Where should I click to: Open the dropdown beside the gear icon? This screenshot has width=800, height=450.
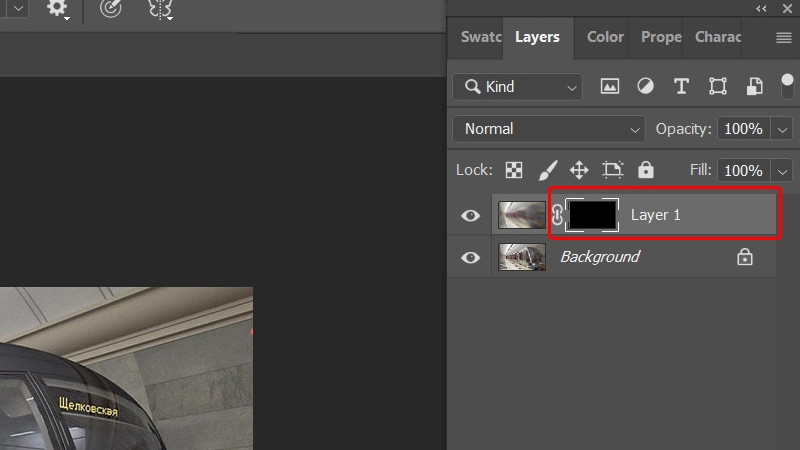pos(18,8)
